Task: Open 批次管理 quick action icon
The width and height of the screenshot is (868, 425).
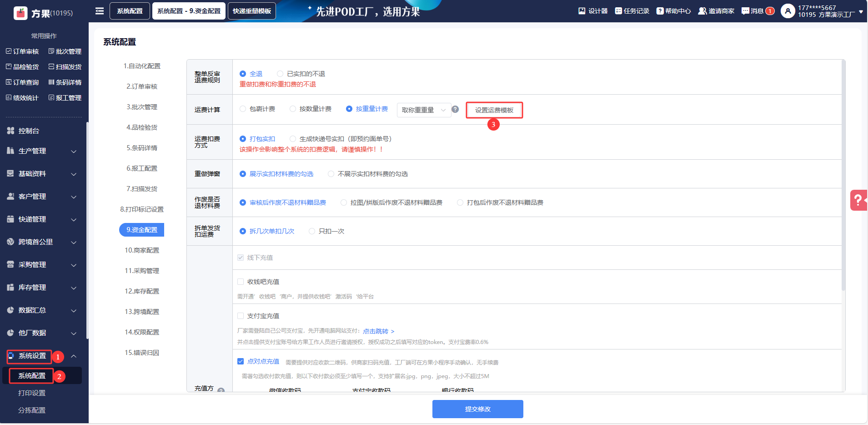Action: [x=51, y=51]
